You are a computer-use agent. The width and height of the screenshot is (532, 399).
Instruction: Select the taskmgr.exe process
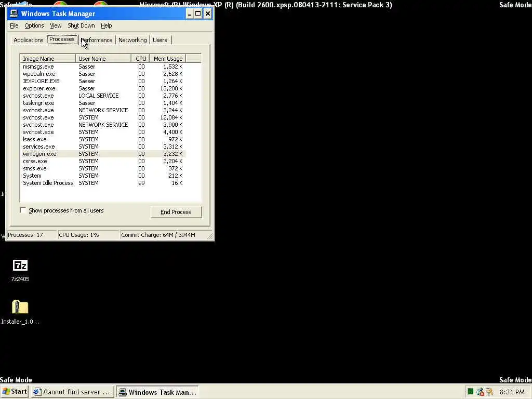103,103
